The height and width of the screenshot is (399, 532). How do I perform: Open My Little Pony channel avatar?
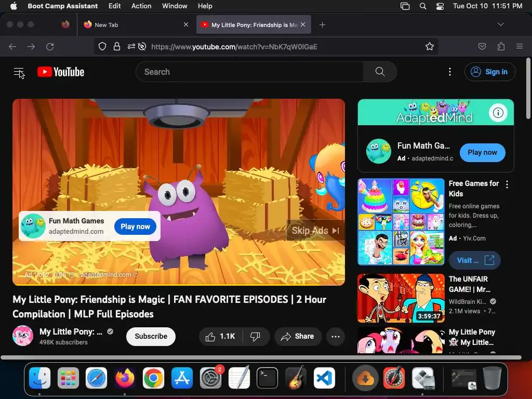click(x=23, y=336)
